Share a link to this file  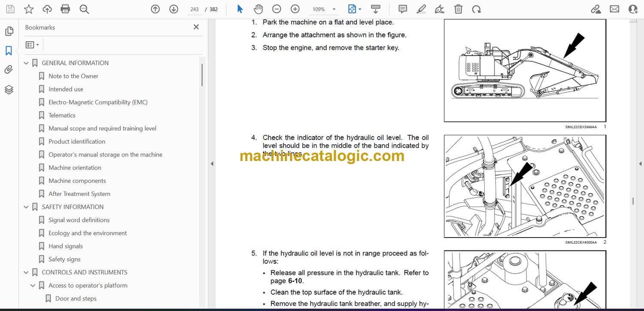tap(595, 9)
